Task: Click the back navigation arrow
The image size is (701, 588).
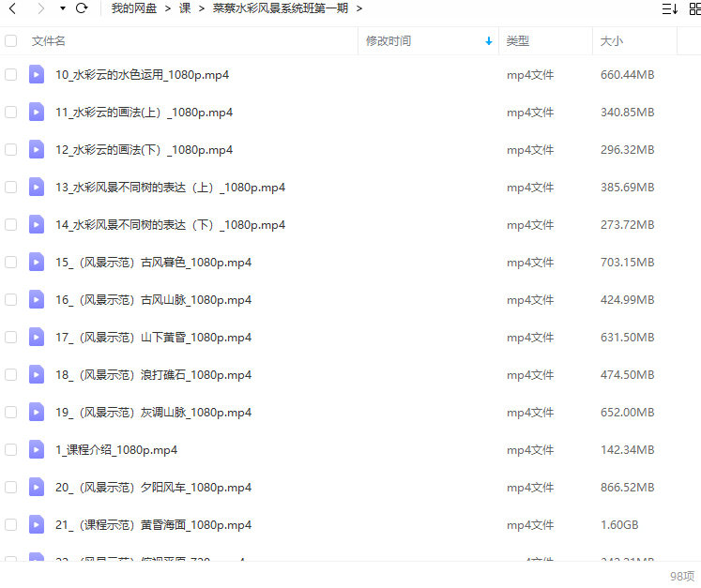Action: tap(13, 8)
